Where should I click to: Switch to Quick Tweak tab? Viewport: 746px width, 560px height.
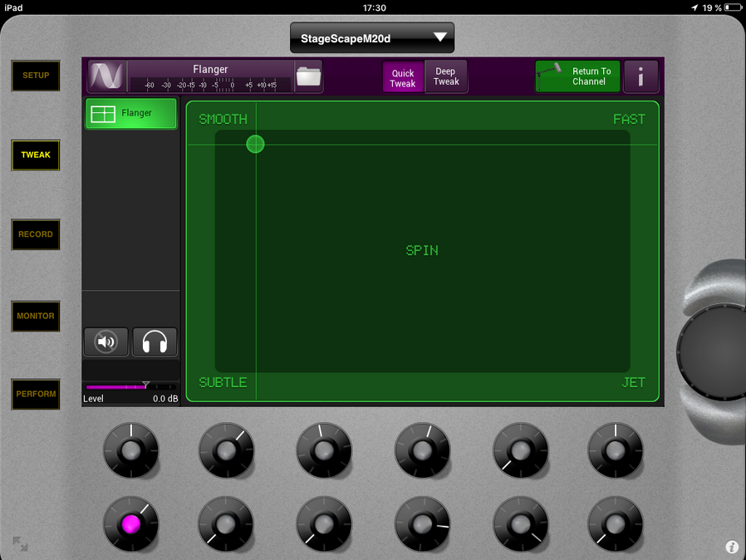(x=403, y=77)
